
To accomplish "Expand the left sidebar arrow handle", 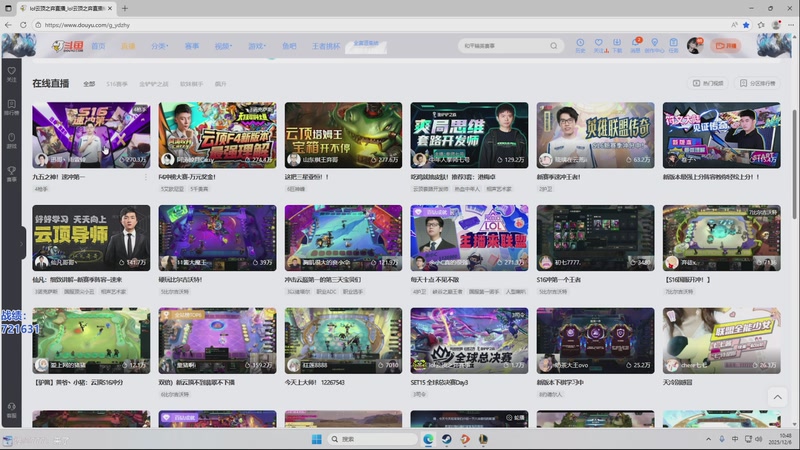I will point(21,244).
